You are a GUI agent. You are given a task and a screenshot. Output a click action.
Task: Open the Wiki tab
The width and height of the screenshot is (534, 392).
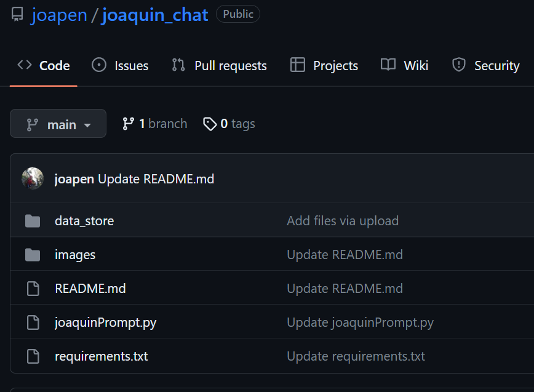click(404, 66)
